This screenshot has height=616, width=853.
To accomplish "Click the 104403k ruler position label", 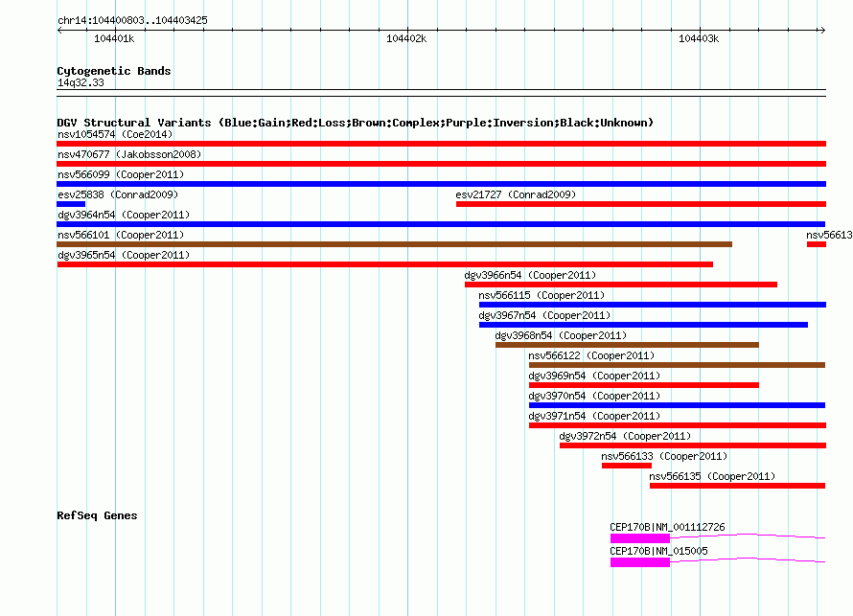I will click(x=699, y=38).
